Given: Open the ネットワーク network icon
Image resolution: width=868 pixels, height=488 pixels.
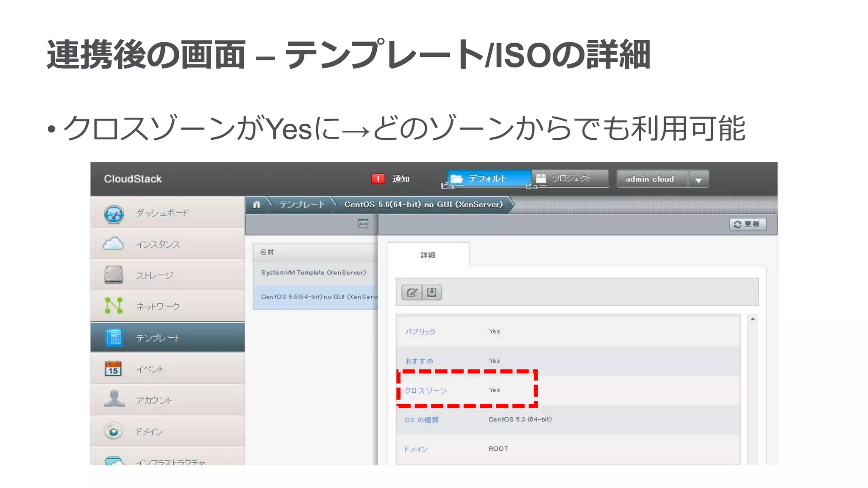Looking at the screenshot, I should click(114, 305).
